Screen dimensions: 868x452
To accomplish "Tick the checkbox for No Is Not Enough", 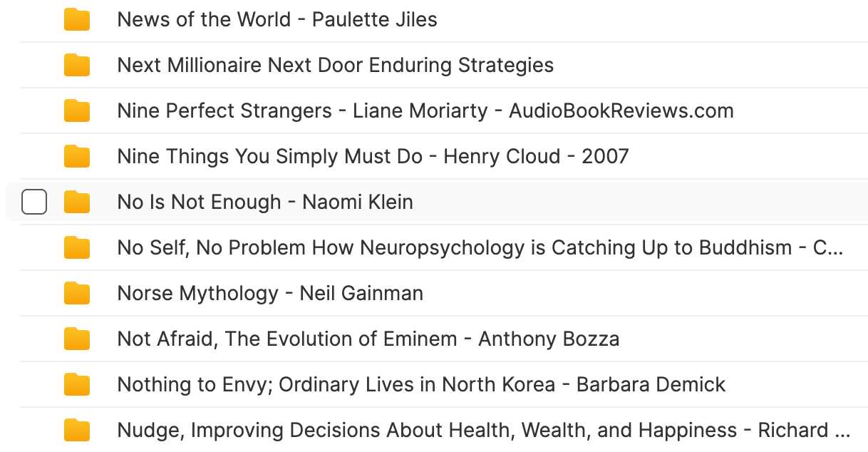I will (34, 202).
